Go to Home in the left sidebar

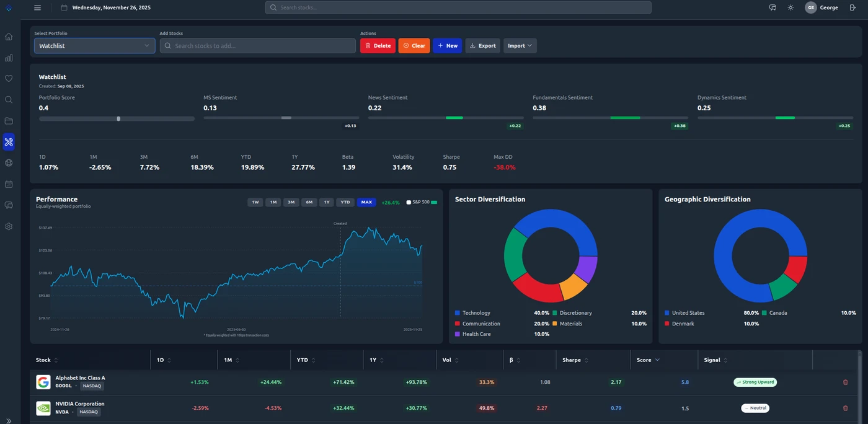pyautogui.click(x=9, y=37)
